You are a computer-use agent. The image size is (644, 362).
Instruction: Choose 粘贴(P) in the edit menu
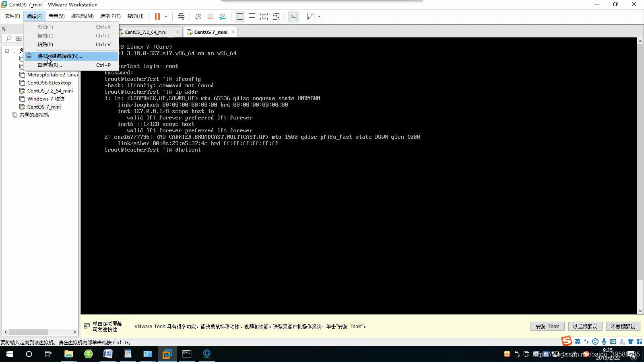click(x=71, y=44)
